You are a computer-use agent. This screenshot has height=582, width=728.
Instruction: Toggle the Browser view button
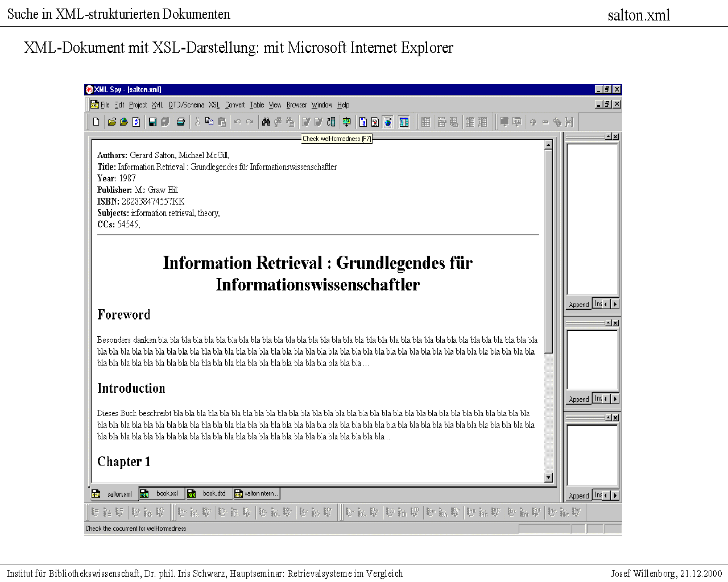click(x=388, y=122)
